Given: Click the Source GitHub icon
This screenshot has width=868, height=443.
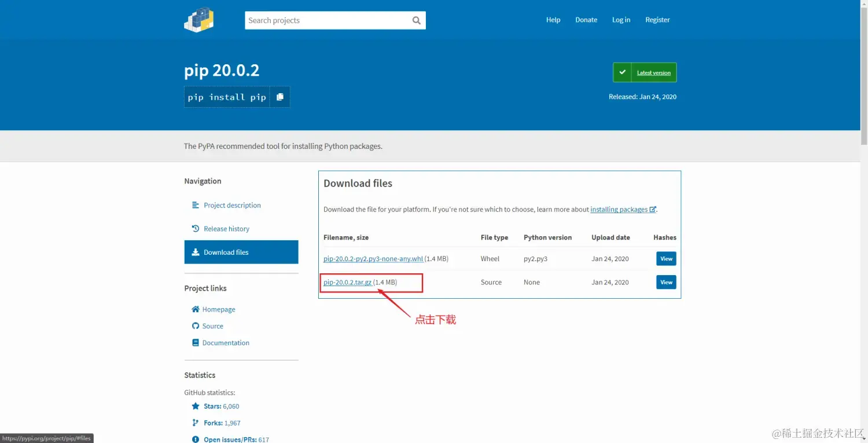Looking at the screenshot, I should coord(196,326).
